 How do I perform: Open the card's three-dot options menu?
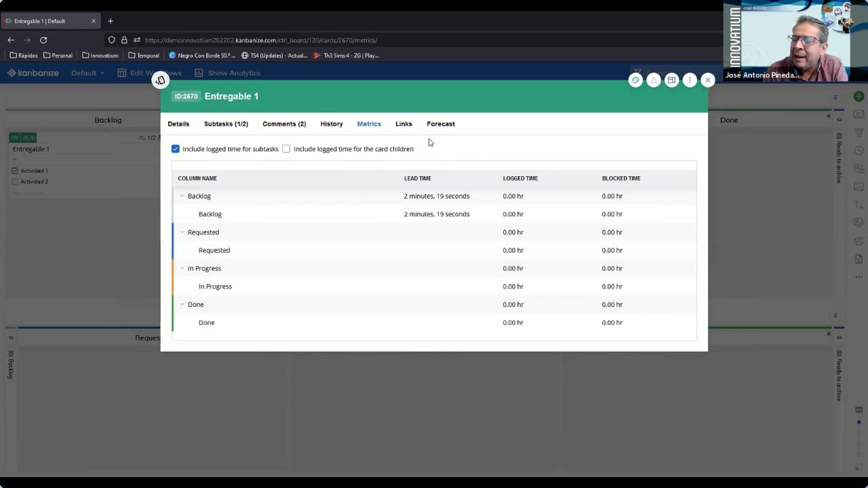(x=690, y=80)
